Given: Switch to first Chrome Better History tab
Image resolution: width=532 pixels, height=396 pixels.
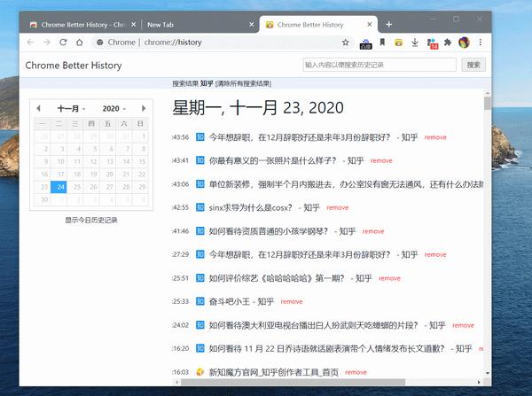Looking at the screenshot, I should tap(82, 25).
